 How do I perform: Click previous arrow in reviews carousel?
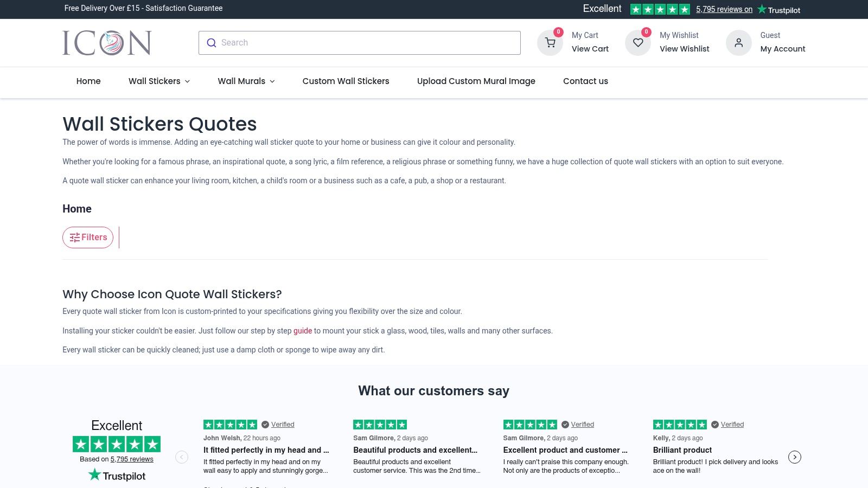[182, 457]
